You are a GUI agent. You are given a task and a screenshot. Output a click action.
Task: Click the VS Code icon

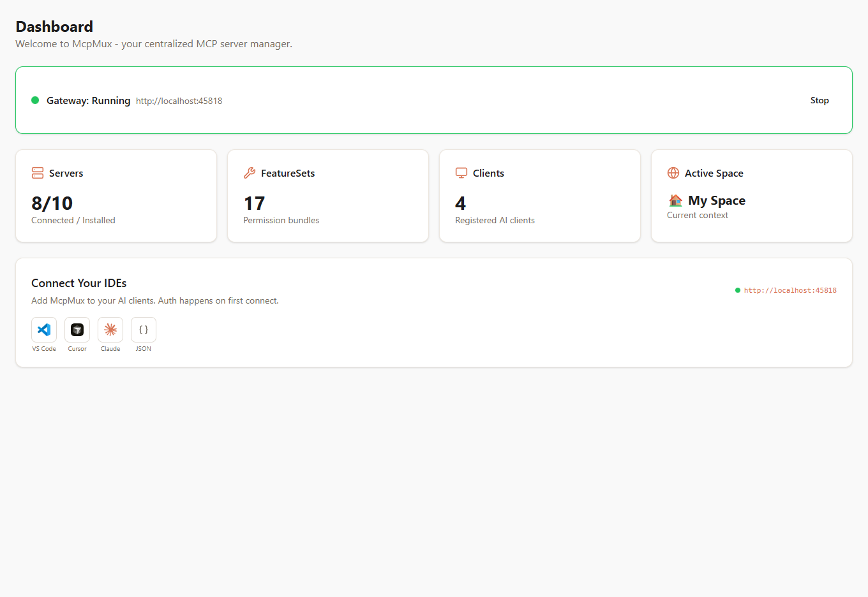tap(44, 330)
